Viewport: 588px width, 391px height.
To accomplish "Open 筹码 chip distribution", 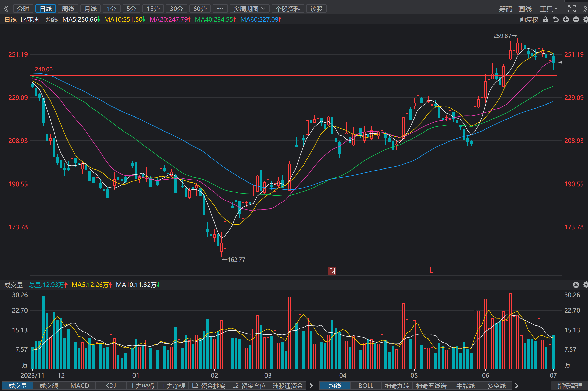I will point(505,9).
